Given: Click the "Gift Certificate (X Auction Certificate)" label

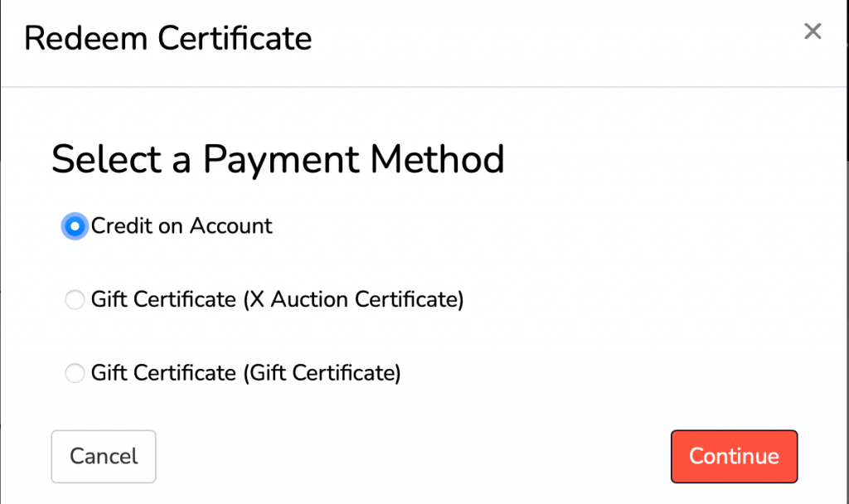Looking at the screenshot, I should click(x=277, y=299).
